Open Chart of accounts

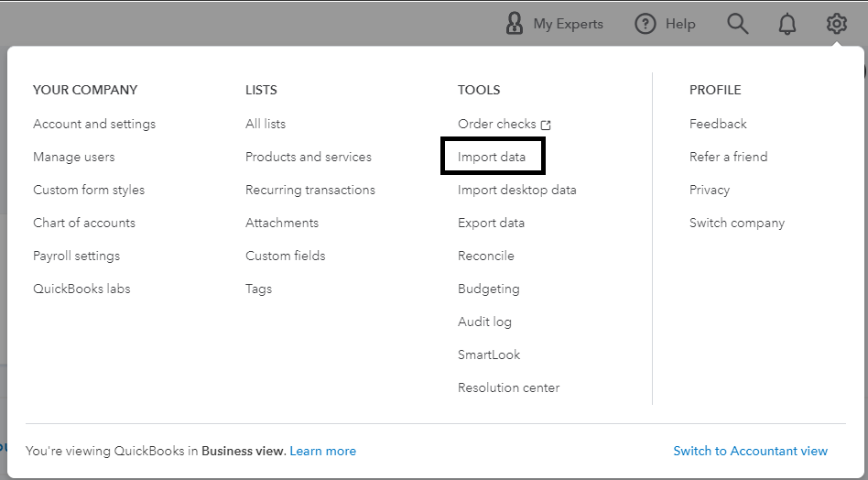click(84, 223)
